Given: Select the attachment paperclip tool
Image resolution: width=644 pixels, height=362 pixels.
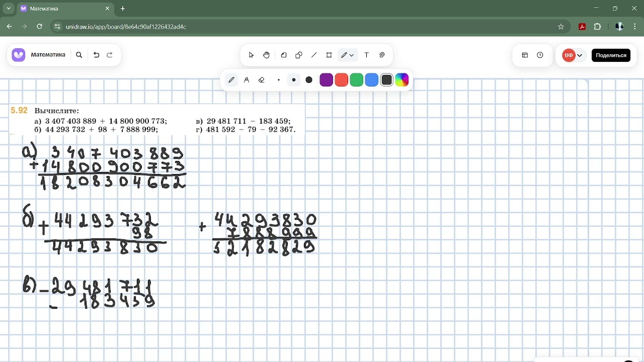Looking at the screenshot, I should 382,55.
